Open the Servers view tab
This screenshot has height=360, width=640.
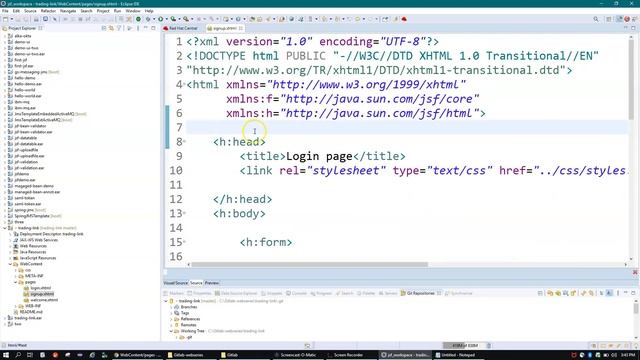coord(388,293)
